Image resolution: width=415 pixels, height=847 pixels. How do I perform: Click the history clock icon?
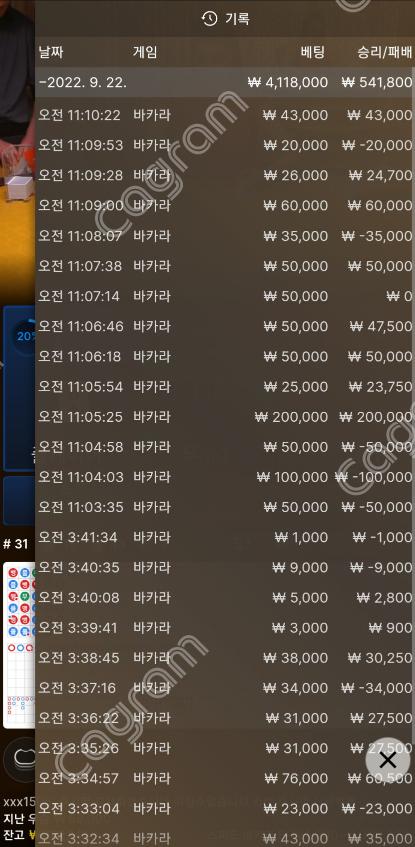(x=209, y=19)
